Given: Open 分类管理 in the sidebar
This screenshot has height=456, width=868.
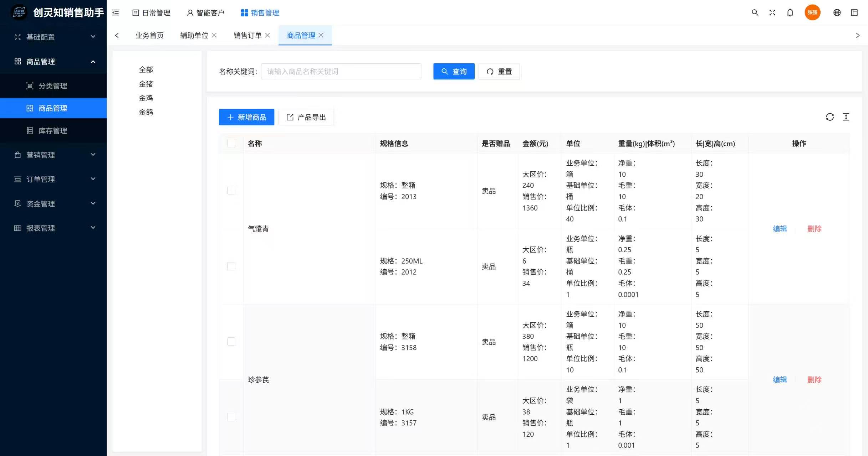Looking at the screenshot, I should click(53, 86).
